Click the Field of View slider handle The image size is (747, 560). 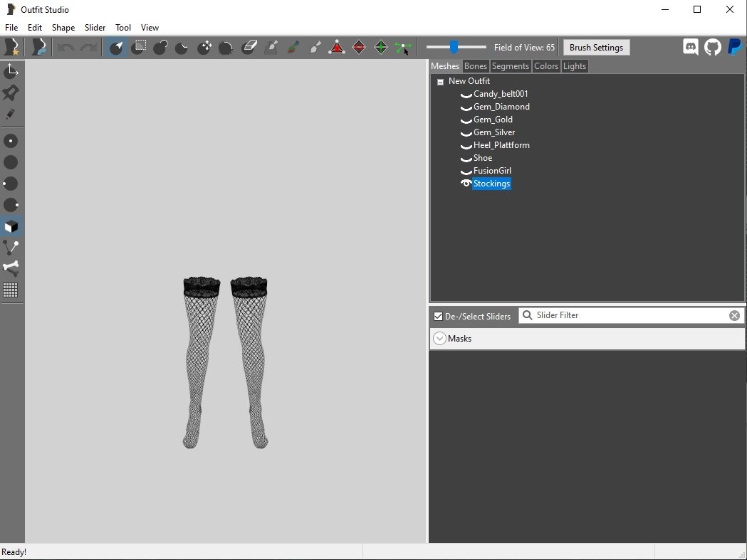pos(454,48)
